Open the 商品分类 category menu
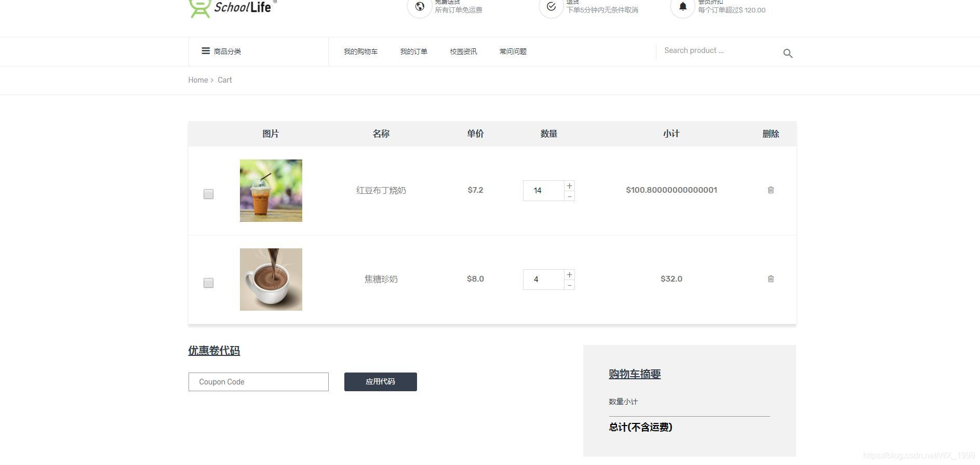The width and height of the screenshot is (980, 465). (x=221, y=51)
